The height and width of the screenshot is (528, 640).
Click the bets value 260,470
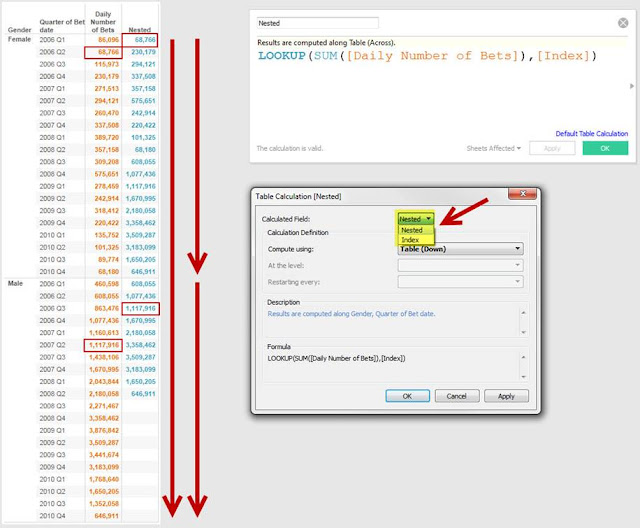click(107, 113)
